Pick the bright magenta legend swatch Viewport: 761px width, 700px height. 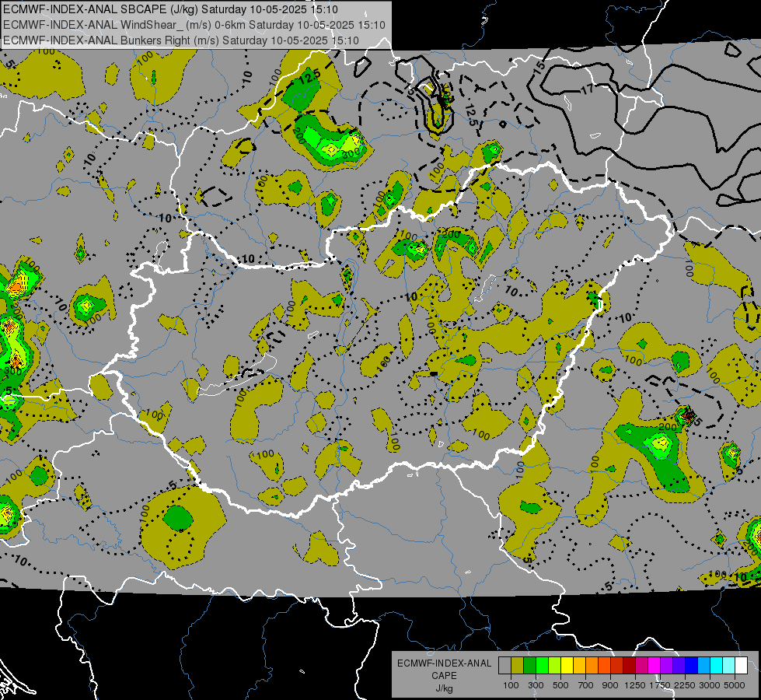click(655, 666)
